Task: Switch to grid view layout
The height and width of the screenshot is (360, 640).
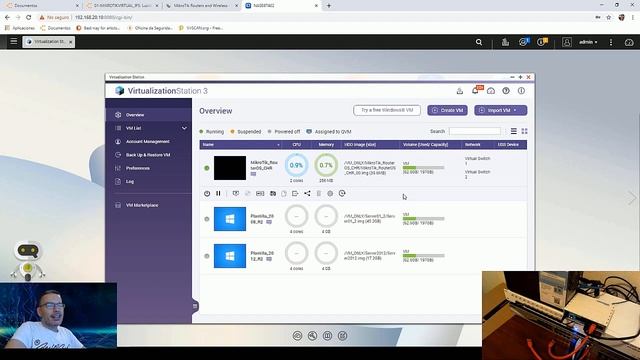Action: click(524, 131)
